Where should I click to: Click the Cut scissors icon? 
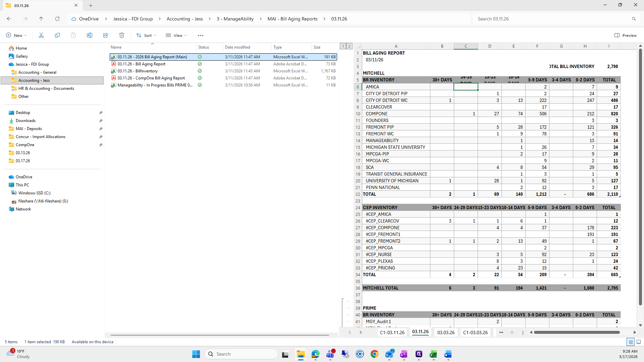(x=41, y=35)
